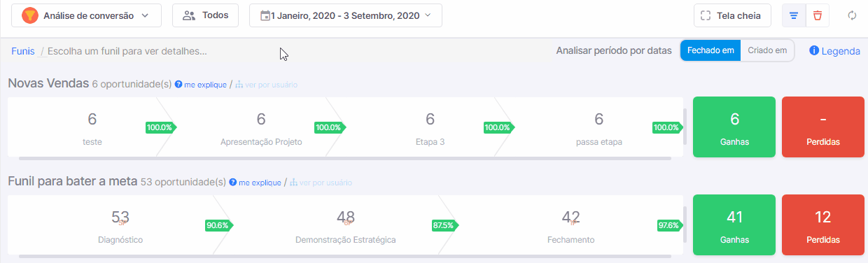Click the orange funnel icon
868x263 pixels.
pos(30,15)
